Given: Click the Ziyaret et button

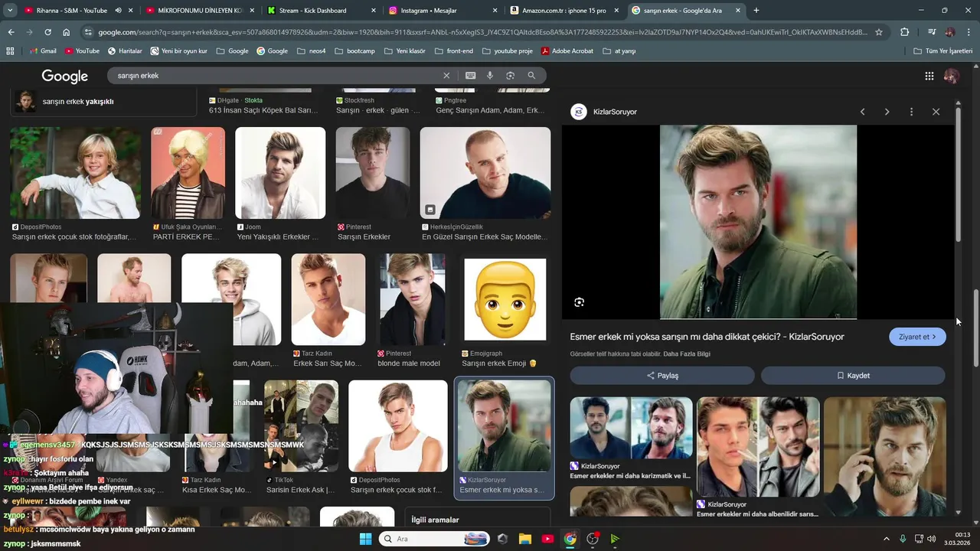Looking at the screenshot, I should [917, 337].
